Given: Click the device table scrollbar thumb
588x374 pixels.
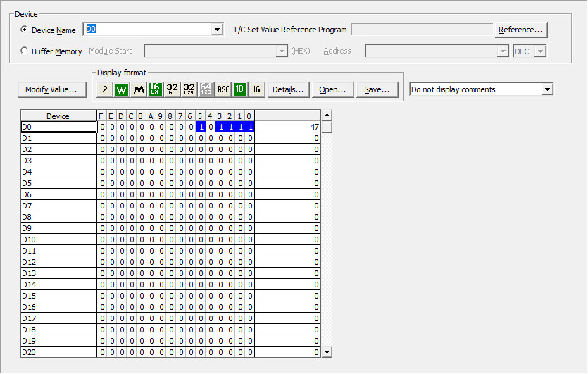Looking at the screenshot, I should (327, 127).
